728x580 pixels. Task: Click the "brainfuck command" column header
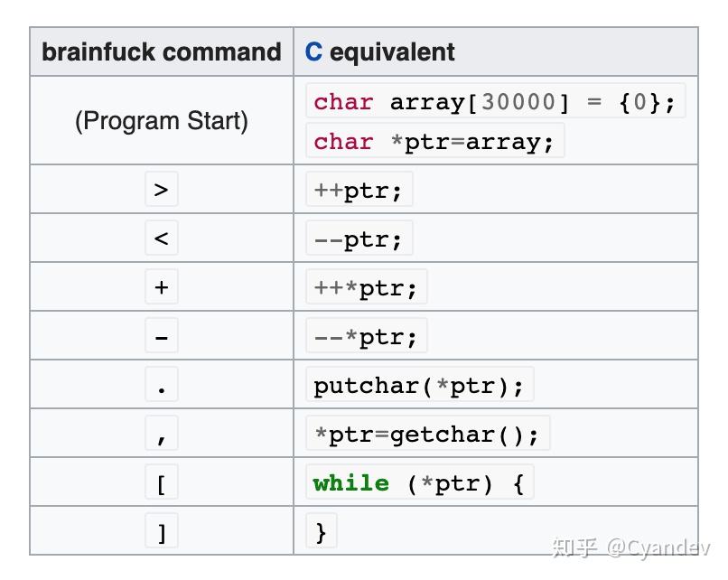162,52
